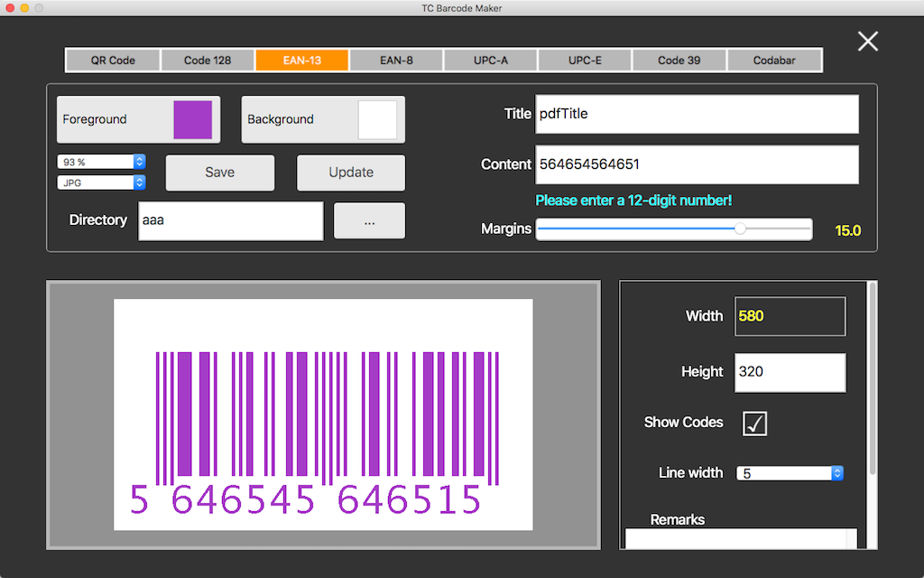Image resolution: width=924 pixels, height=578 pixels.
Task: Select the EAN-13 tab
Action: pos(301,61)
